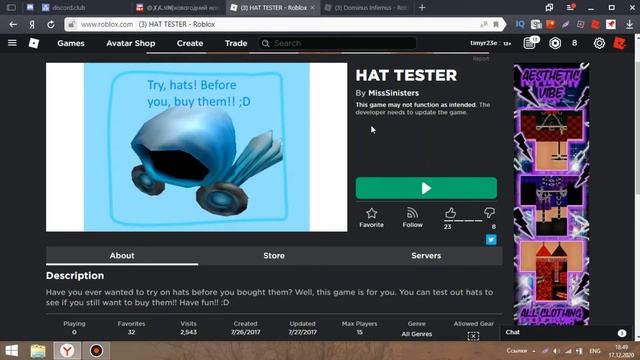Click the Favorites count 32
The image size is (640, 360).
[131, 332]
